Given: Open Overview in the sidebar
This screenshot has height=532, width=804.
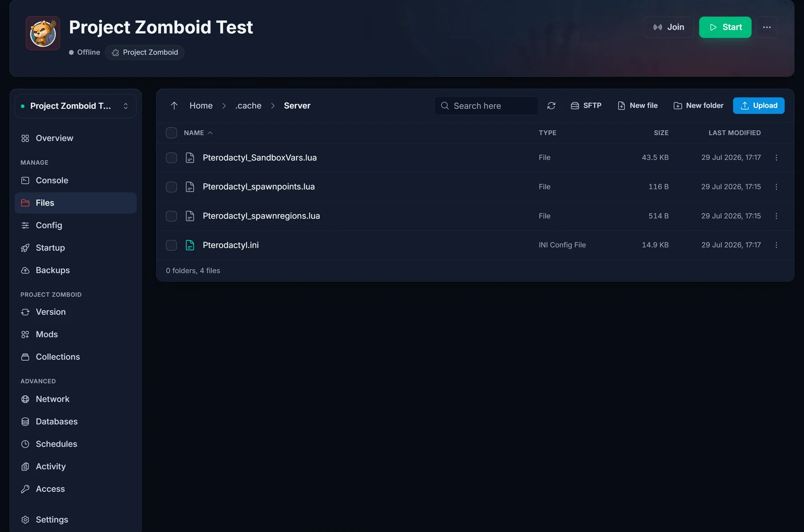Looking at the screenshot, I should tap(75, 138).
